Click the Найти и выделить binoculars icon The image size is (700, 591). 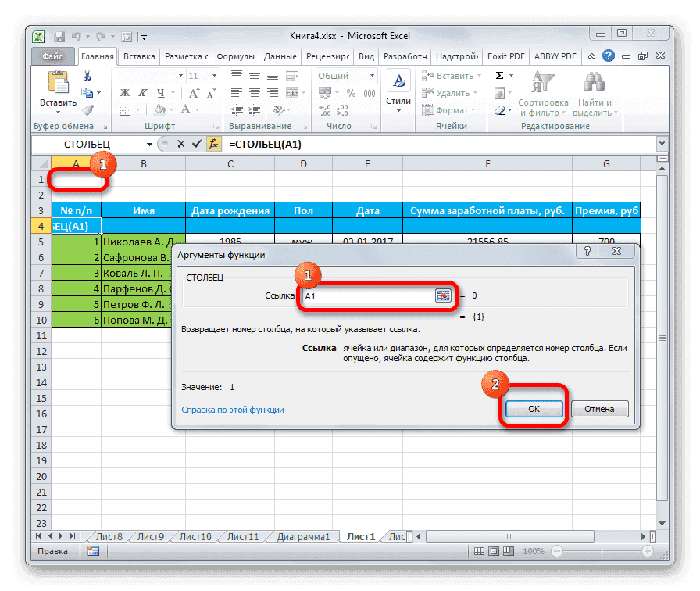tap(594, 82)
